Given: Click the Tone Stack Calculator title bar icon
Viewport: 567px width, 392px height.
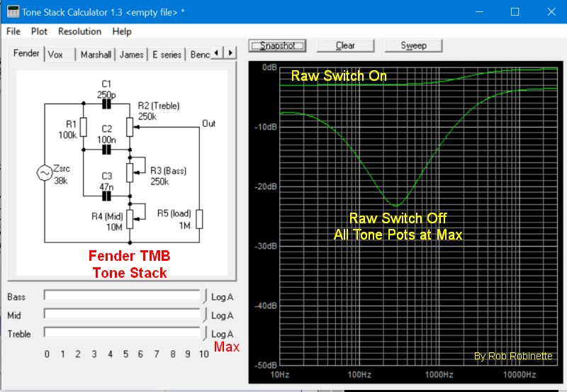Looking at the screenshot, I should [x=13, y=11].
